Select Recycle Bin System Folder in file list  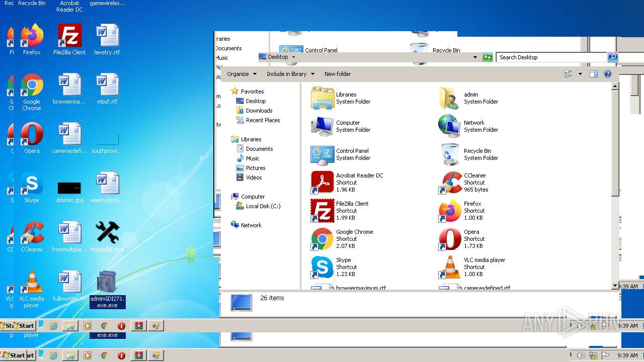point(468,154)
